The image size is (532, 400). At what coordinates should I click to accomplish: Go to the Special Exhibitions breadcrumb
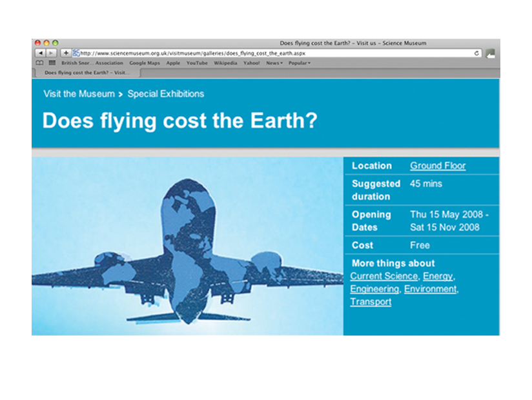(x=165, y=94)
